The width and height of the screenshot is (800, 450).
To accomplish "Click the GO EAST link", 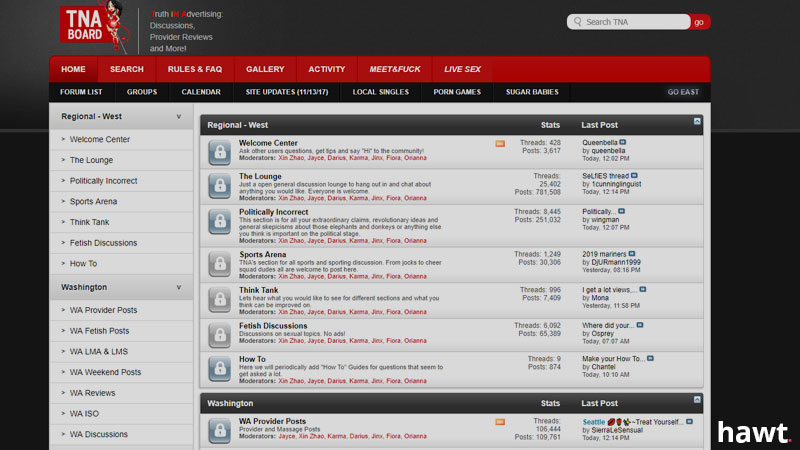I will coord(683,92).
